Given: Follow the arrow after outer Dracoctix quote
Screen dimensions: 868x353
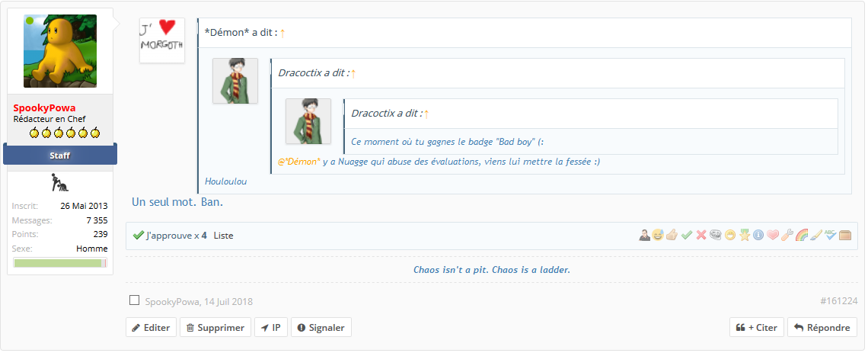Looking at the screenshot, I should pyautogui.click(x=353, y=73).
